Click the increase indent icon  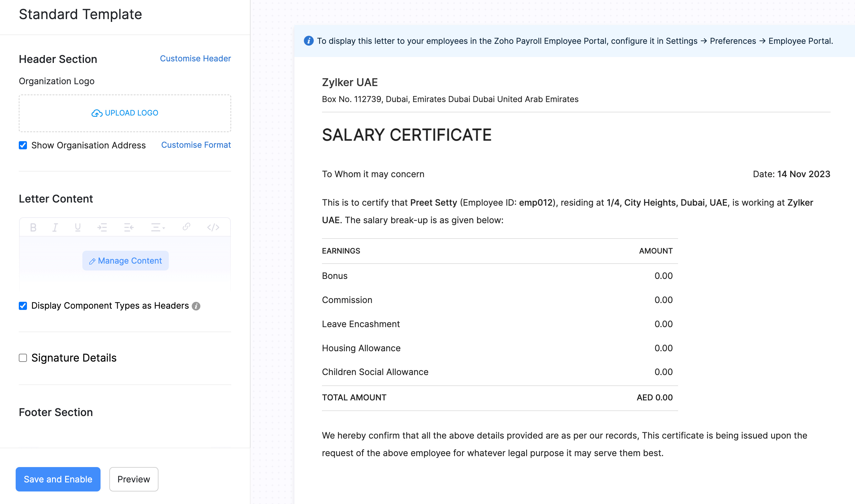102,227
